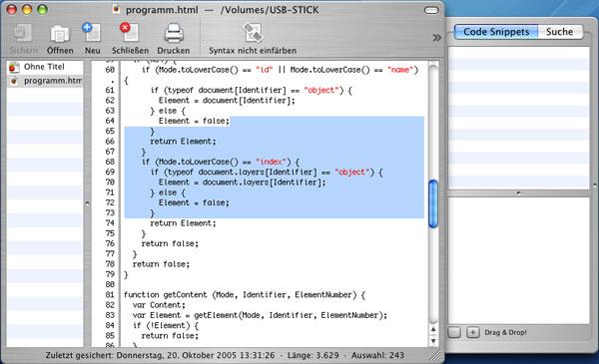Click the Sichern save toolbar icon
The height and width of the screenshot is (364, 599).
[23, 34]
